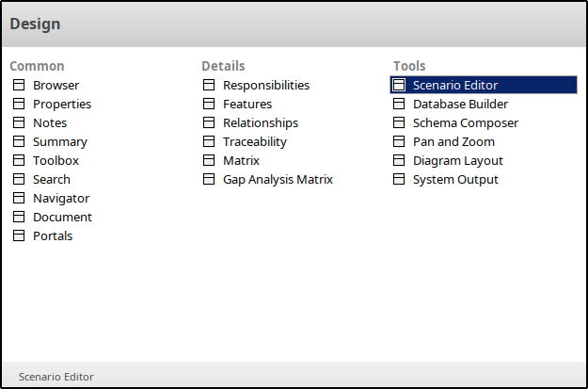588x389 pixels.
Task: Open the Notes window
Action: (50, 122)
